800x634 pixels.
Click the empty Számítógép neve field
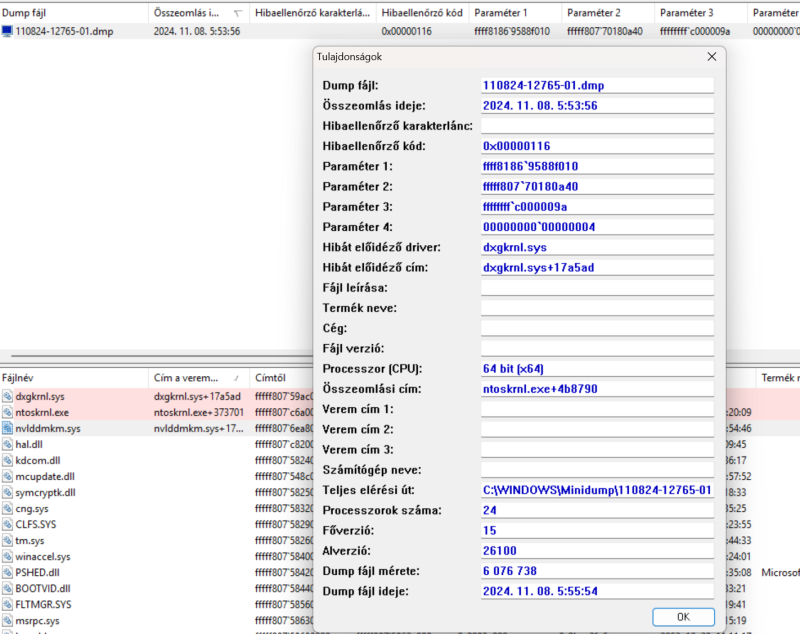(x=597, y=470)
